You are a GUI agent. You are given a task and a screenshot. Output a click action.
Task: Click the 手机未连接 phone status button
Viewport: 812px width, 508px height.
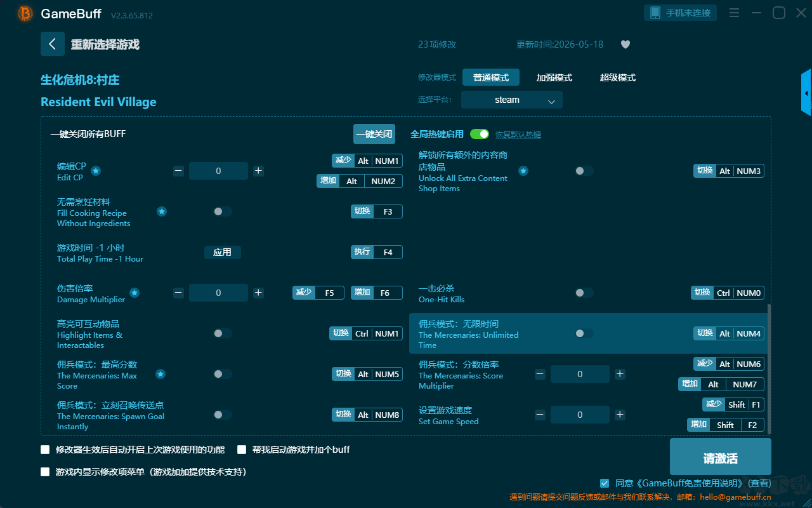pos(681,13)
